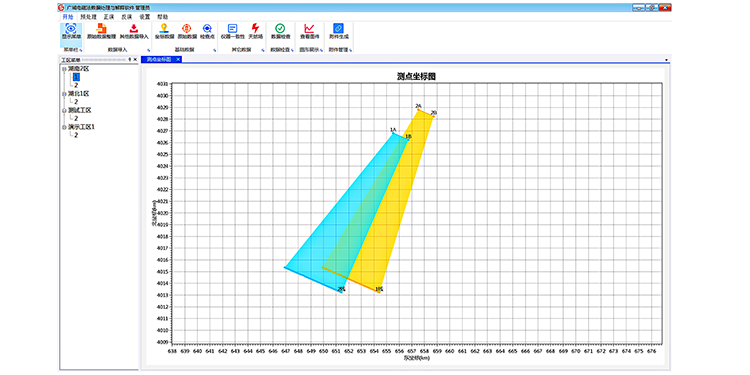Select item 2 under 测试工区
Screen dimensions: 750x375
pyautogui.click(x=76, y=118)
